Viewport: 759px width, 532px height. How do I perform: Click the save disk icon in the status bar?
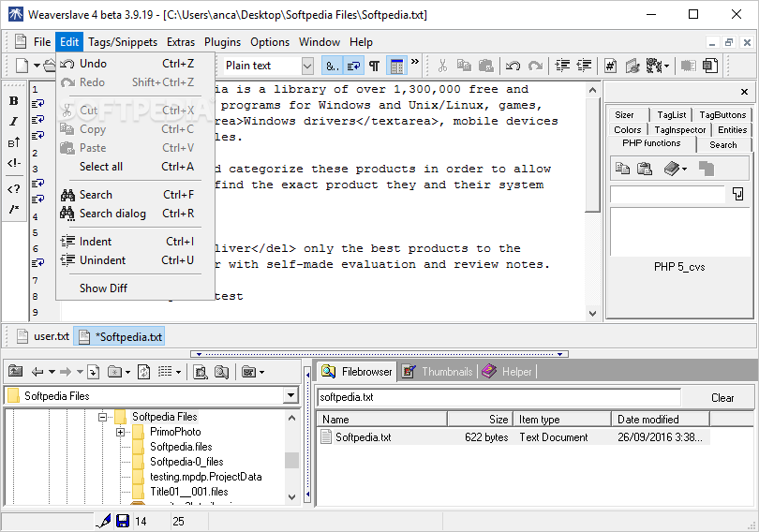[x=123, y=521]
